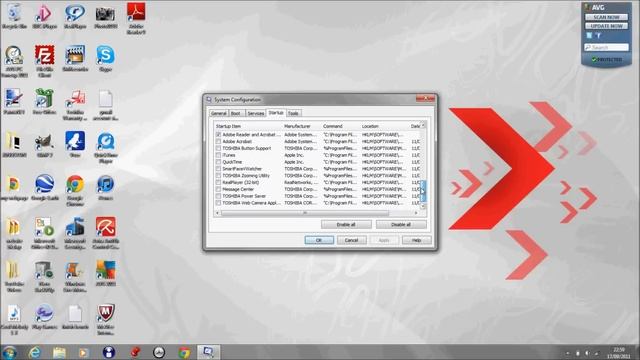This screenshot has width=640, height=360.
Task: Click the Help button
Action: [x=416, y=240]
